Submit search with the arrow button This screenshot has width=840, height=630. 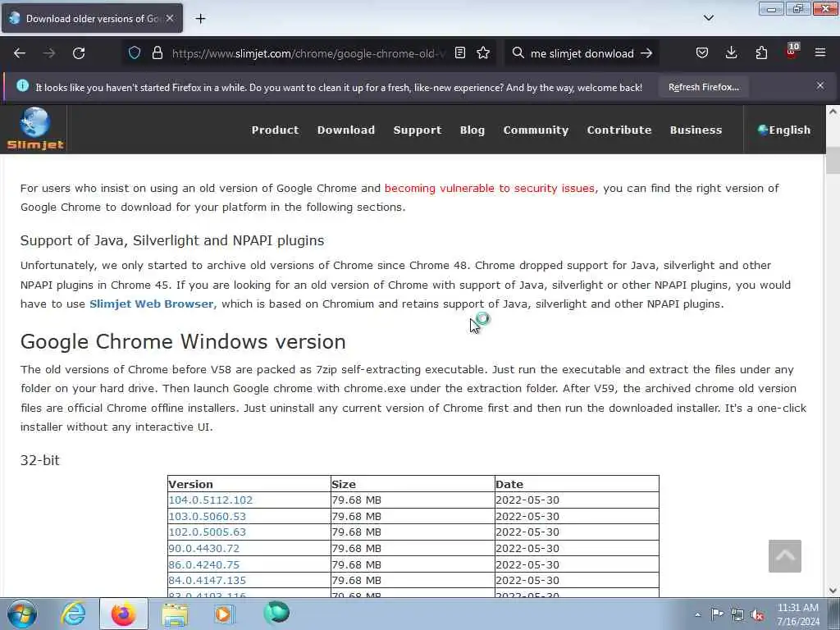(646, 53)
